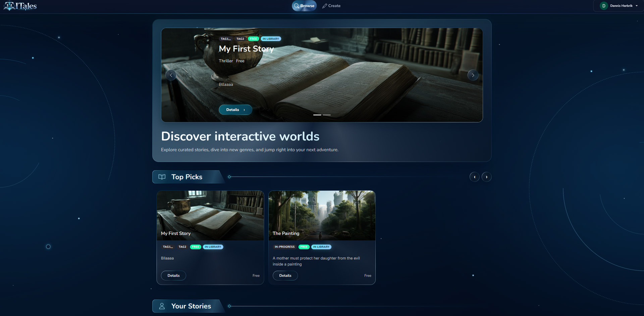This screenshot has width=644, height=316.
Task: Show the previous hero carousel slide
Action: [x=171, y=75]
